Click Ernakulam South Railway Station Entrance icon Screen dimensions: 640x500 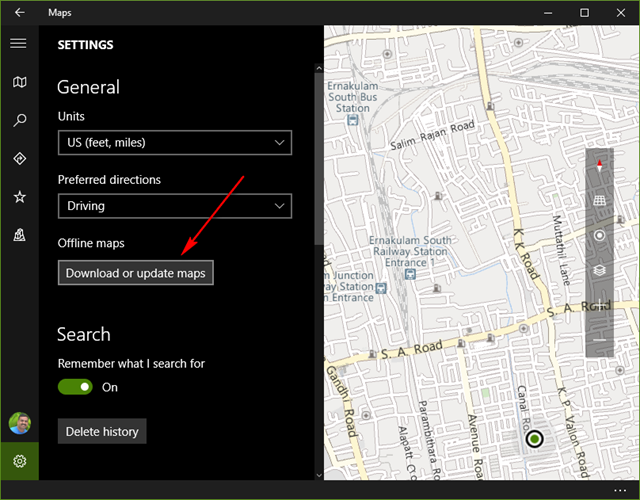pyautogui.click(x=410, y=274)
